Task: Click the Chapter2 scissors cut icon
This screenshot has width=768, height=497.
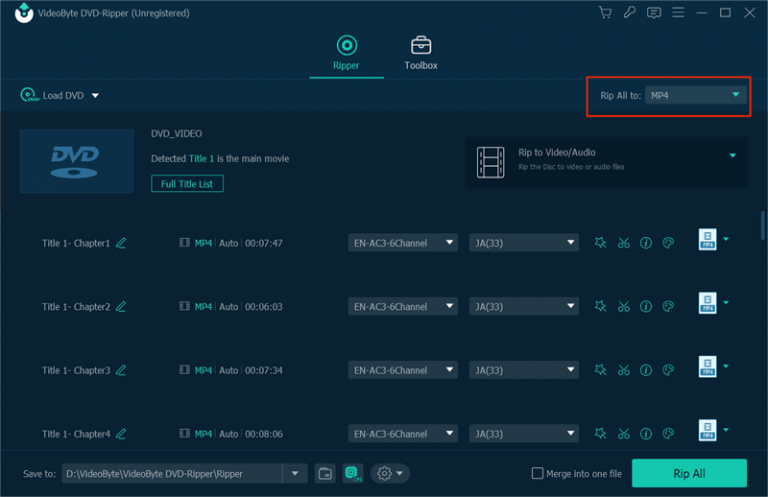Action: pos(624,307)
